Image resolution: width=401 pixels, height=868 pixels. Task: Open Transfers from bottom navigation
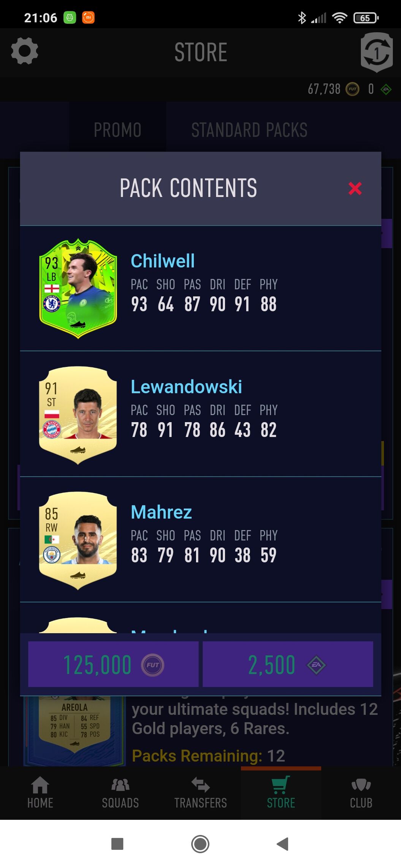coord(200,792)
